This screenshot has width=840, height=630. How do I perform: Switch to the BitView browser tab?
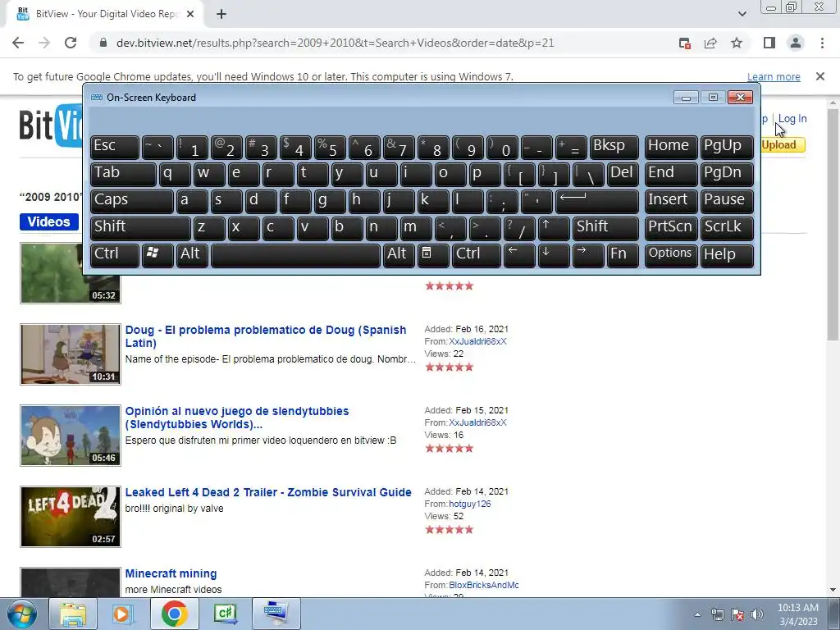point(106,14)
